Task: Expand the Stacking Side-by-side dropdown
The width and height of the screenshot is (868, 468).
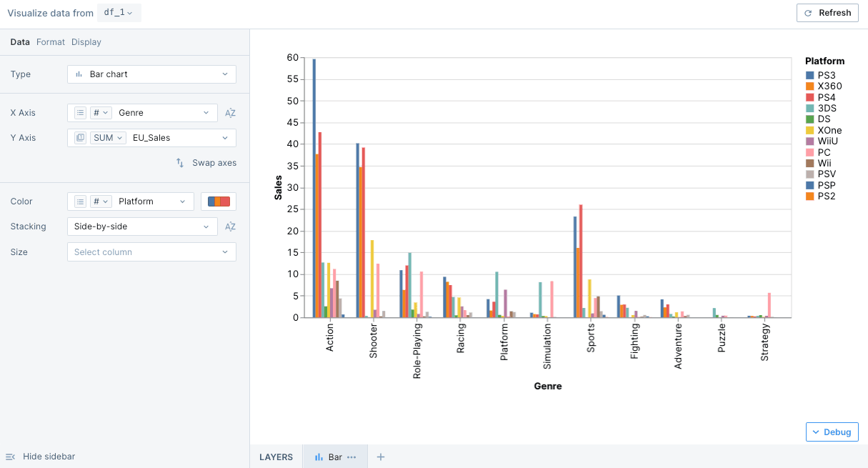Action: pyautogui.click(x=142, y=226)
